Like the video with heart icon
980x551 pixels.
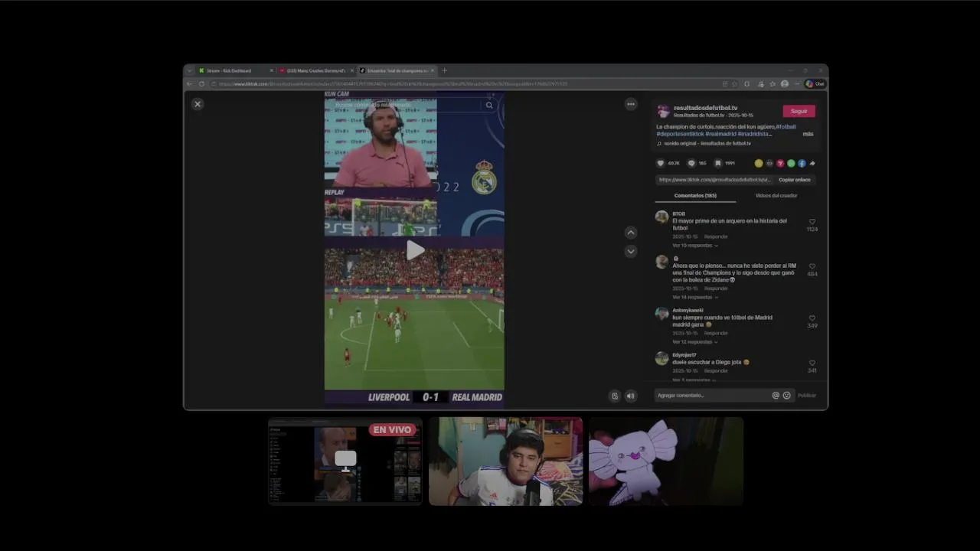(x=661, y=163)
